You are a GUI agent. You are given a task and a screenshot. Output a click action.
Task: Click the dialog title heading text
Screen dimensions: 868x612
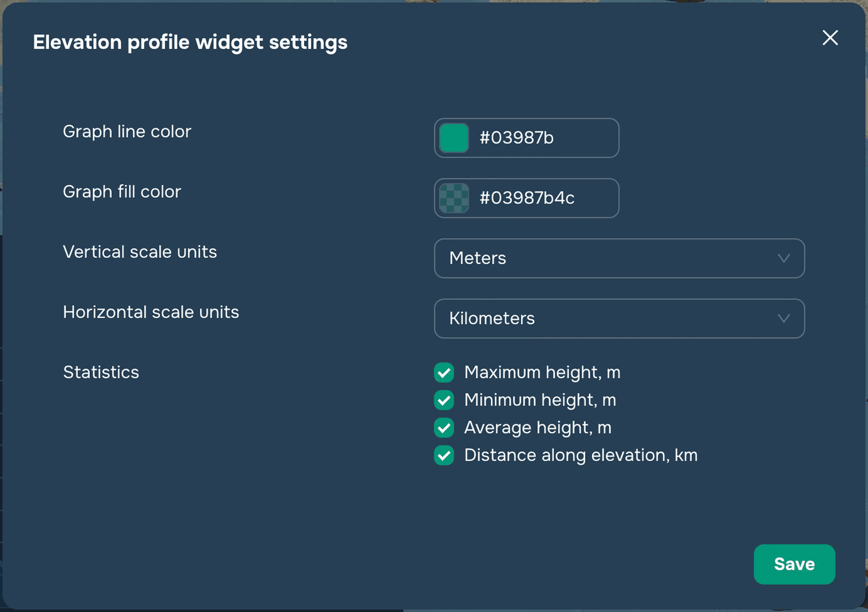190,42
